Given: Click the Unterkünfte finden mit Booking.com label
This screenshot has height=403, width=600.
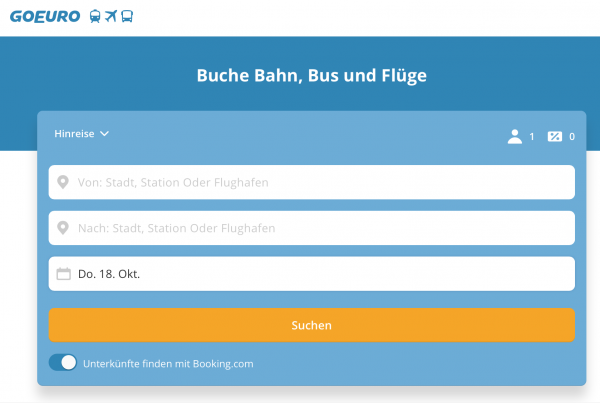Looking at the screenshot, I should 168,364.
